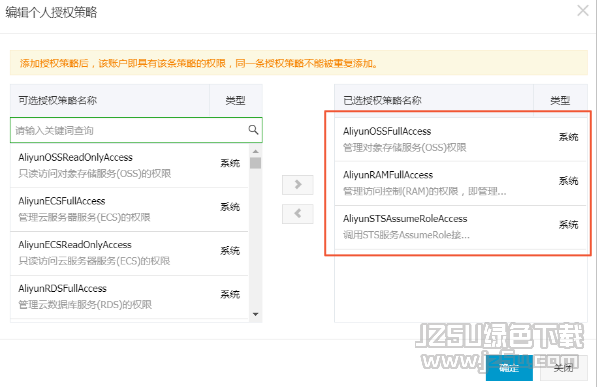Select AliyunRDSFullAccess policy
Screen dimensions: 597x387
coord(129,297)
